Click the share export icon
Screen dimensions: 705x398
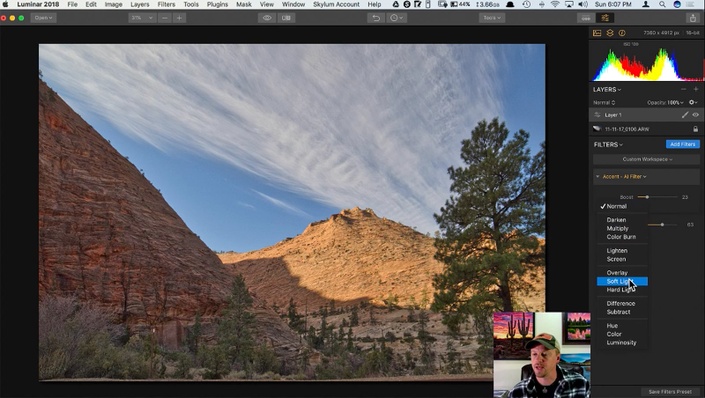click(692, 18)
